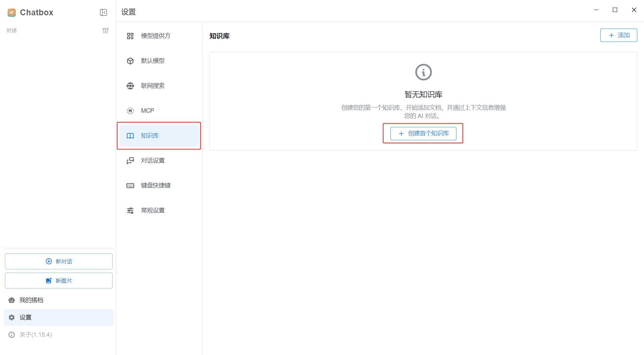This screenshot has width=644, height=355.
Task: Click the 模型提供方 grid icon
Action: pyautogui.click(x=130, y=36)
